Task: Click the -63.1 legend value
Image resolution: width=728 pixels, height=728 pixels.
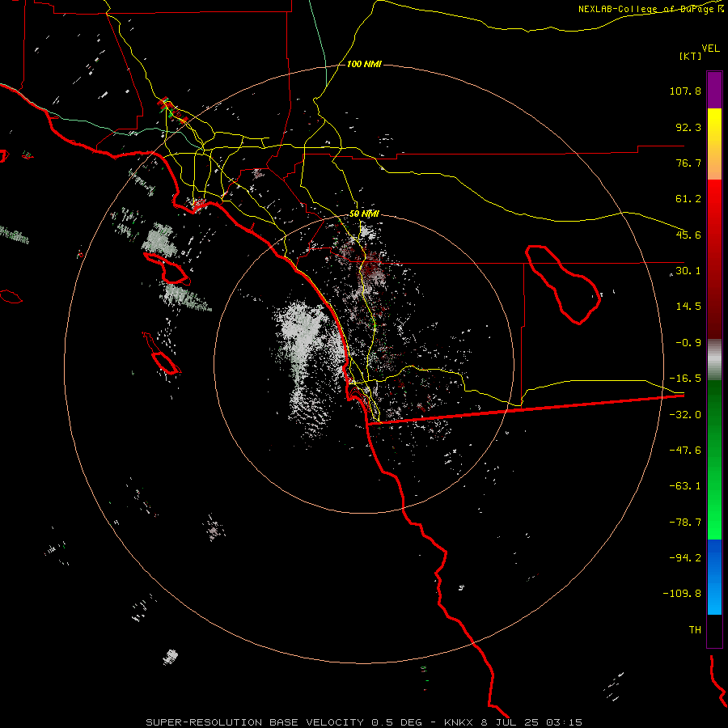Action: pyautogui.click(x=685, y=486)
